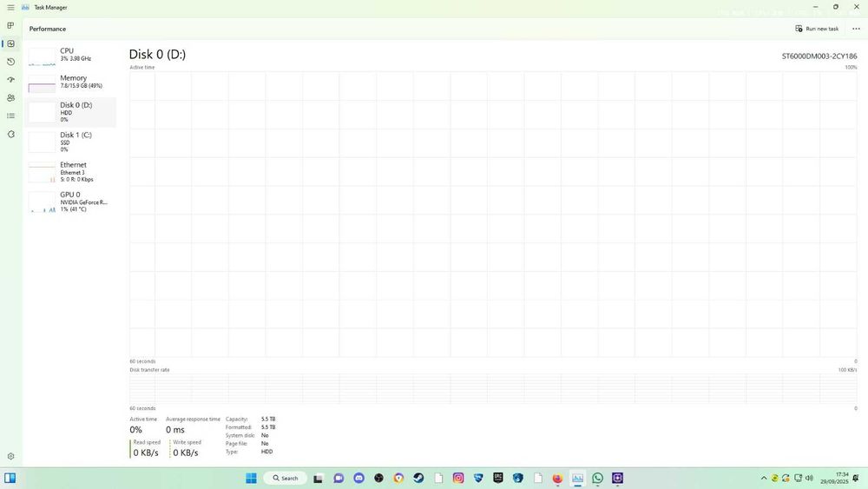Click the Disk 0 (D:) heading
This screenshot has width=868, height=489.
pos(157,54)
